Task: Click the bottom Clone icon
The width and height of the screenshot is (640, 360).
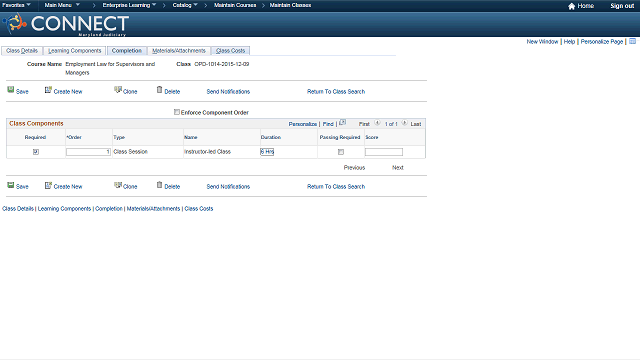Action: 118,185
